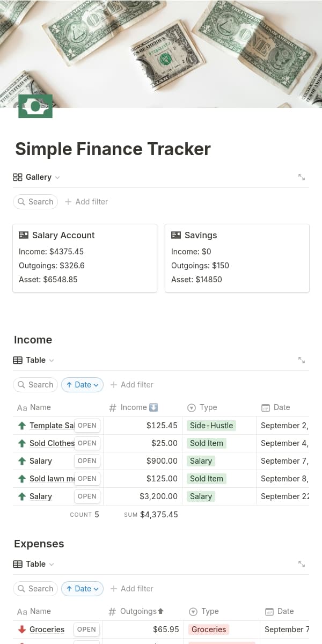Click the green money page icon
This screenshot has width=322, height=644.
tap(35, 106)
